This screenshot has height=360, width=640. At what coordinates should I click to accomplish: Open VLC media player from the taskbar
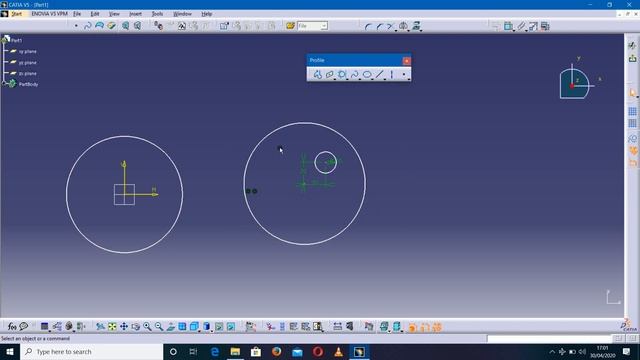click(x=338, y=351)
